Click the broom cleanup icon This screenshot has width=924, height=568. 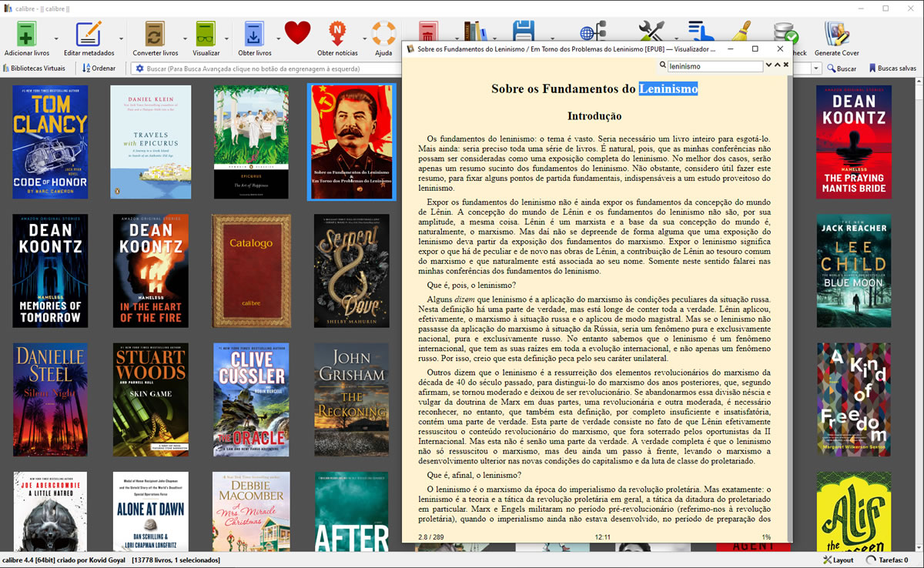(x=741, y=31)
